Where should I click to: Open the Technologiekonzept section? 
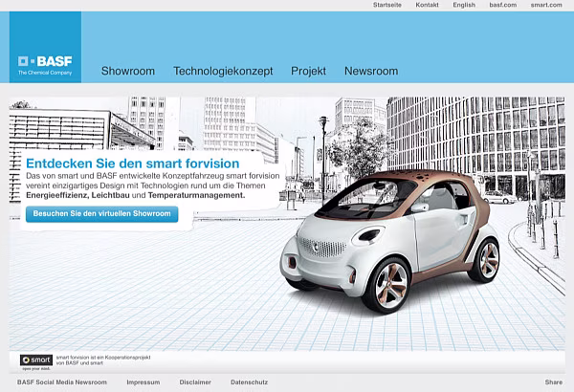pyautogui.click(x=223, y=71)
